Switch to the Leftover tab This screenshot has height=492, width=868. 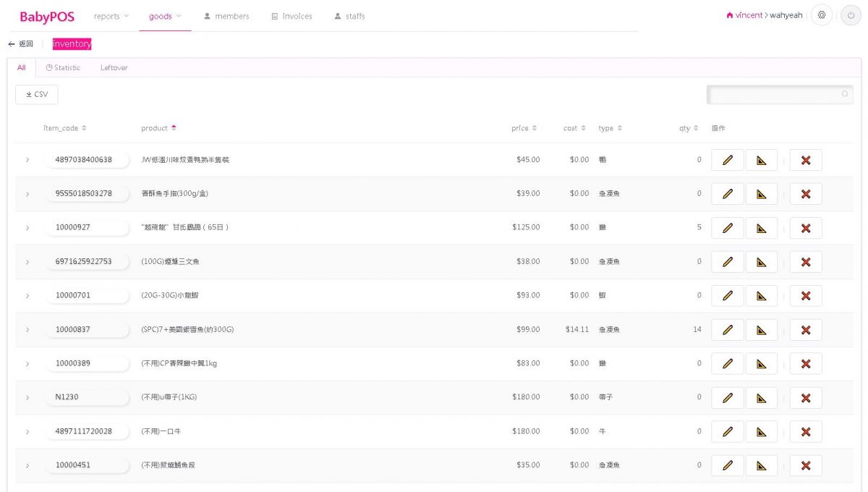click(x=114, y=68)
